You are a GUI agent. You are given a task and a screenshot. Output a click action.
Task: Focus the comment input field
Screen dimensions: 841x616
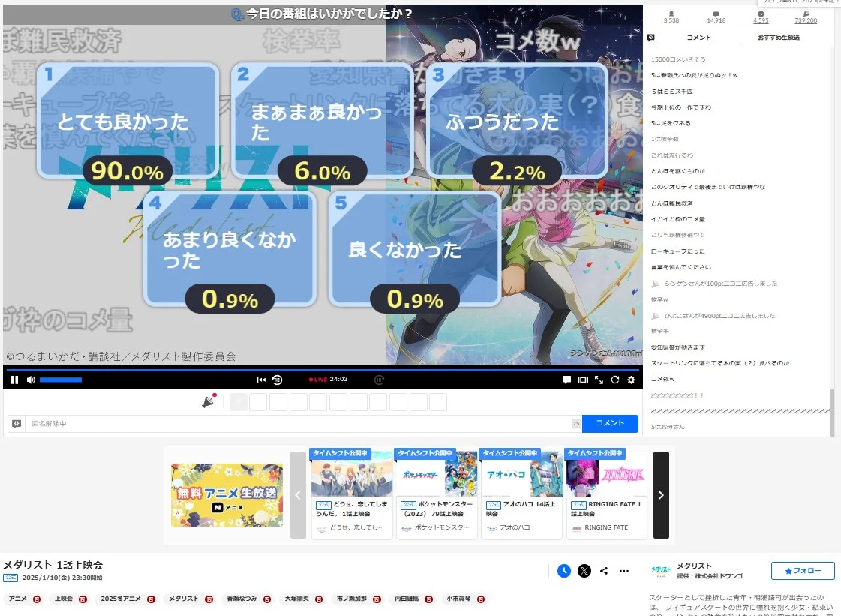click(x=299, y=424)
